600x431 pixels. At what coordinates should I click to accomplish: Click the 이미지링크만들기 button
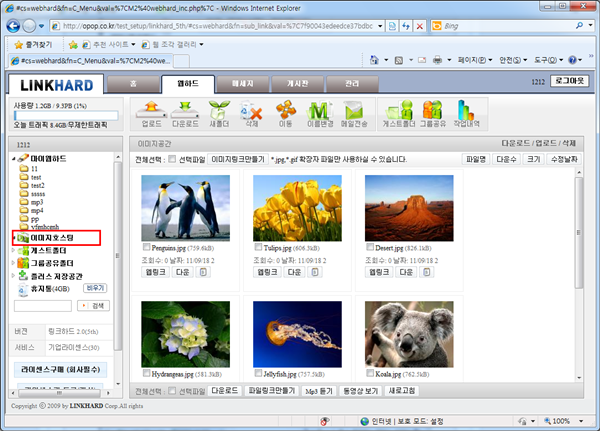point(238,159)
